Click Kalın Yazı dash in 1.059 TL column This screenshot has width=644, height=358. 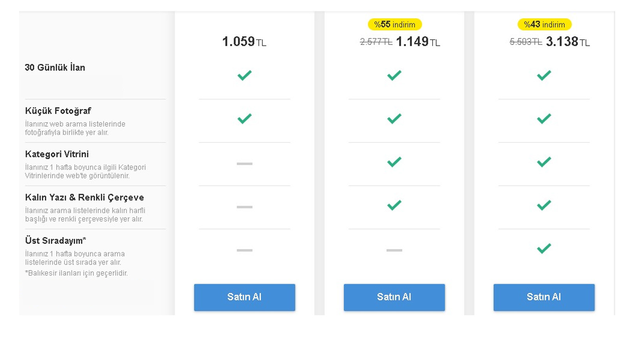pos(245,207)
